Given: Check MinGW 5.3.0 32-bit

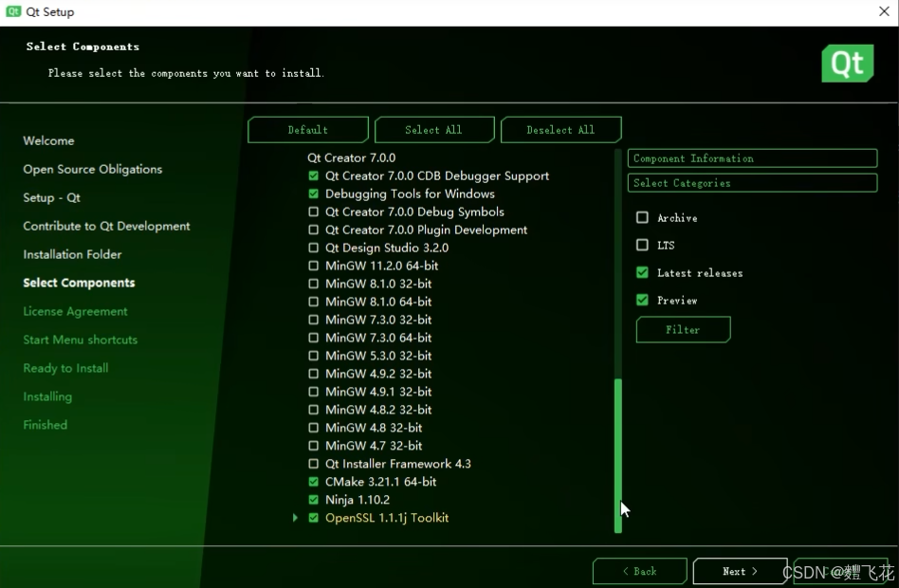Looking at the screenshot, I should 313,356.
